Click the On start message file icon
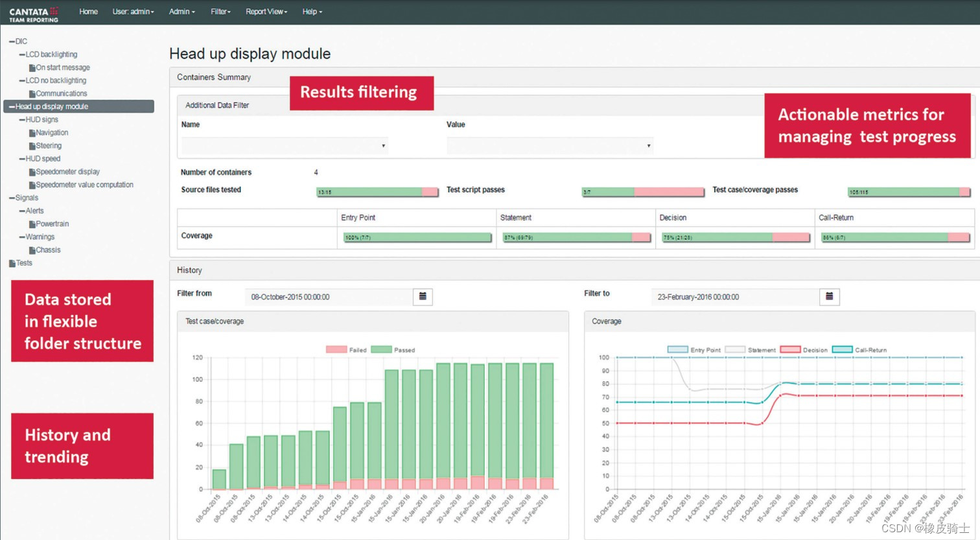The height and width of the screenshot is (540, 980). point(32,67)
